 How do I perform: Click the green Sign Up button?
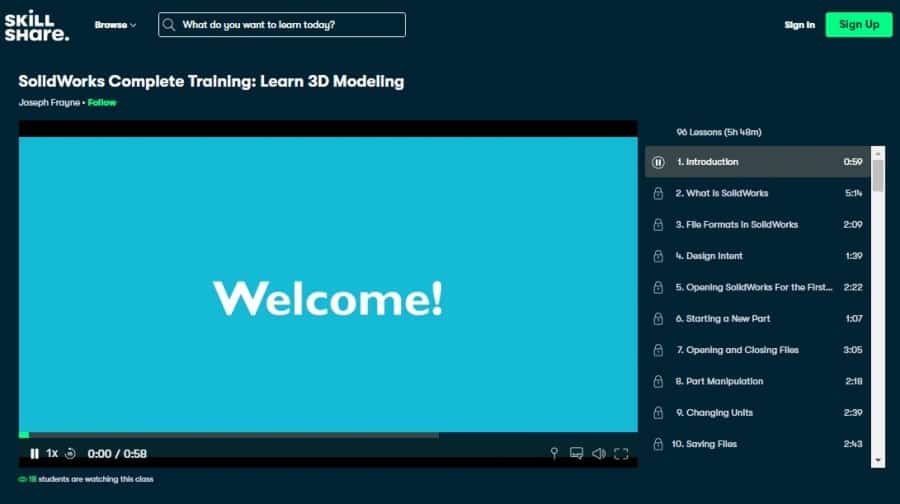tap(859, 25)
